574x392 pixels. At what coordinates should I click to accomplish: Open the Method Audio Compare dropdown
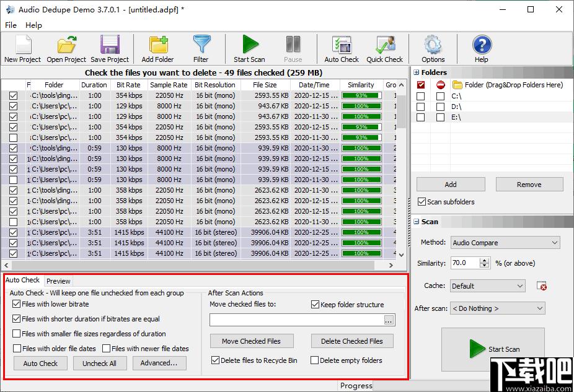[505, 243]
